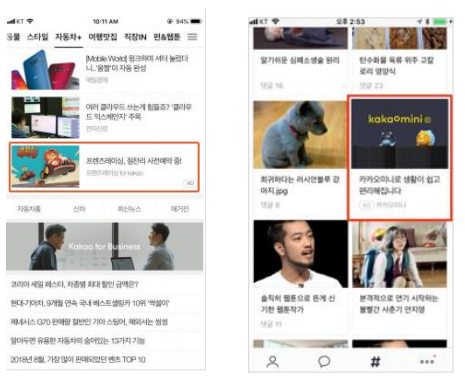Switch to the 스타일 tab

point(38,37)
